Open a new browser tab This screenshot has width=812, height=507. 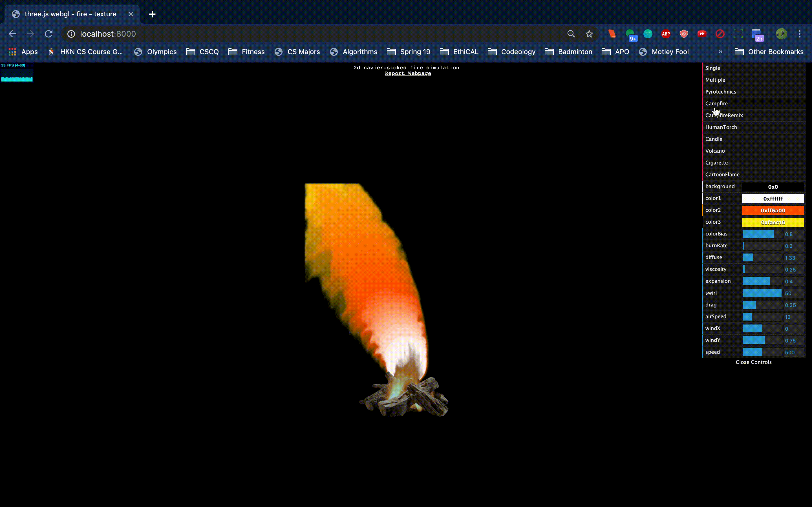coord(152,14)
